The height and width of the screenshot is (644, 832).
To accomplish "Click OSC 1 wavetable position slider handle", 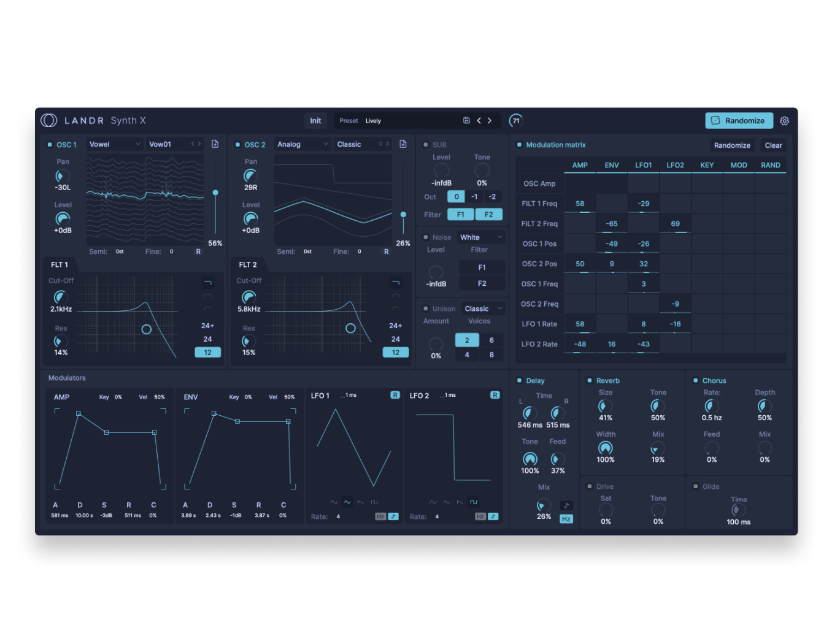I will coord(215,193).
